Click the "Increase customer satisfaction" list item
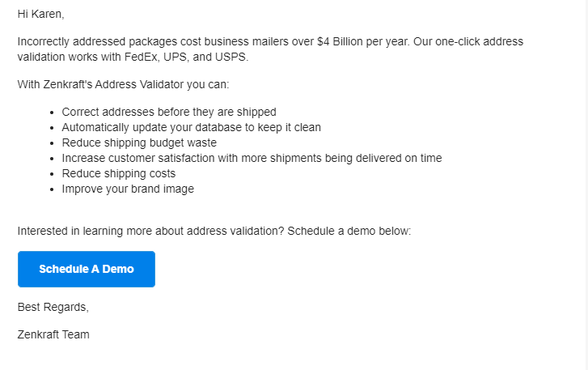 [252, 158]
